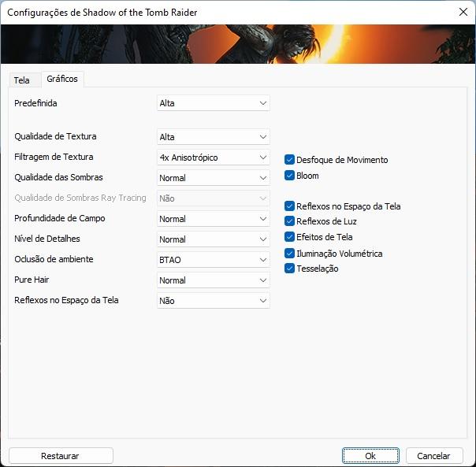Open the Predefinida preset dropdown

tap(213, 103)
